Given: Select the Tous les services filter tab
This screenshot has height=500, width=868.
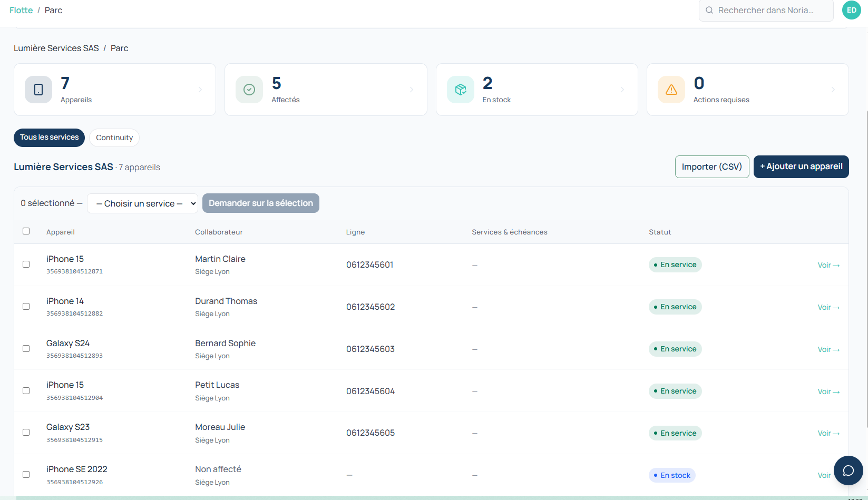Looking at the screenshot, I should coord(49,138).
